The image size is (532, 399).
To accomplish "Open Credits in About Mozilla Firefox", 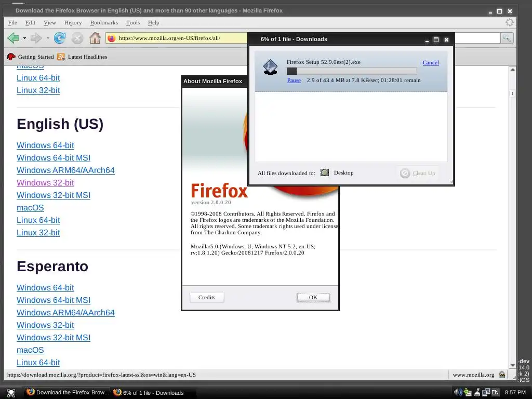I will pos(207,297).
